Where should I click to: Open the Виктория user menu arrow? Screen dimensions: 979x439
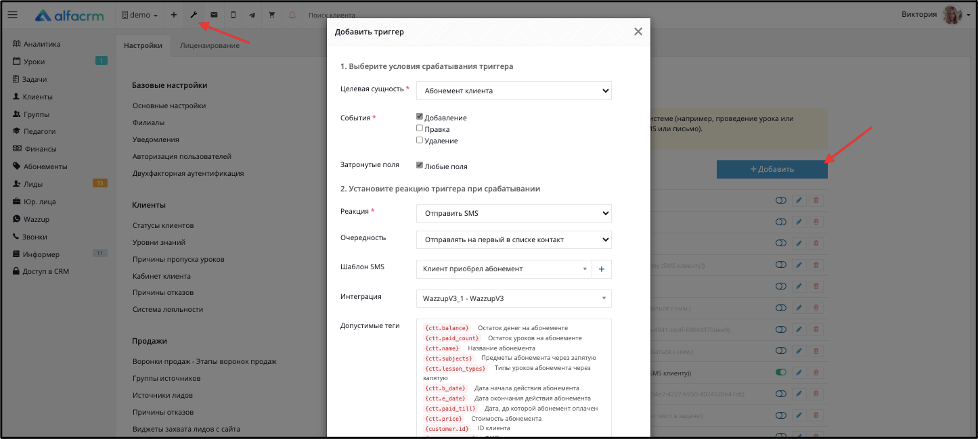point(968,16)
